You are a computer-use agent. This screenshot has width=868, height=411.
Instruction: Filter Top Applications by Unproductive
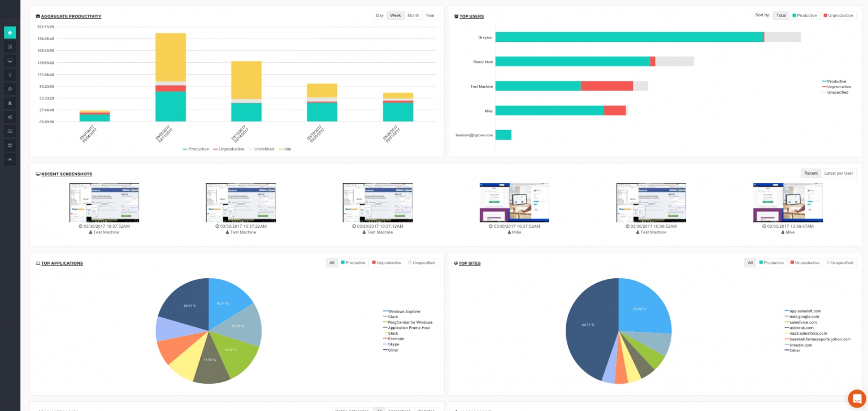(x=387, y=262)
